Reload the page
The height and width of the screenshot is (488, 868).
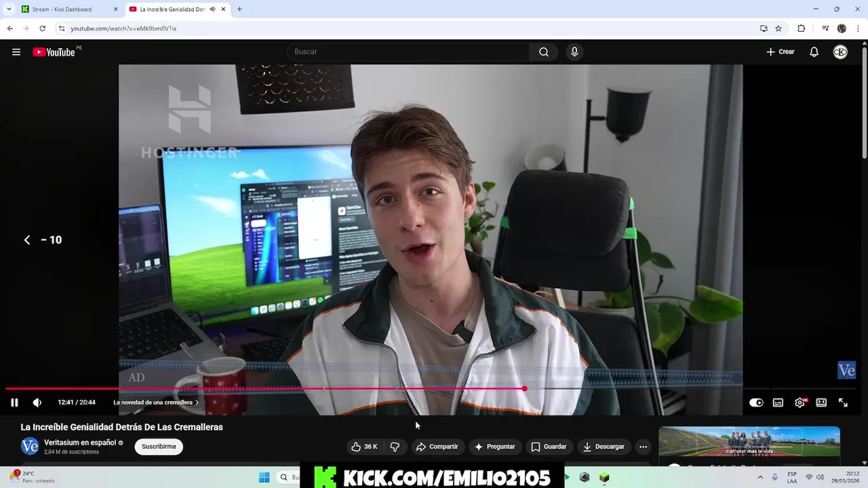point(42,28)
